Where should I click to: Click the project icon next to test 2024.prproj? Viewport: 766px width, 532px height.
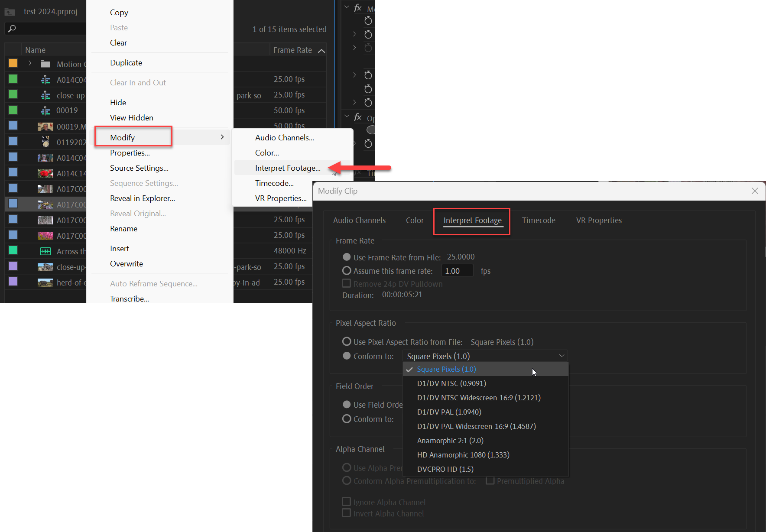9,12
